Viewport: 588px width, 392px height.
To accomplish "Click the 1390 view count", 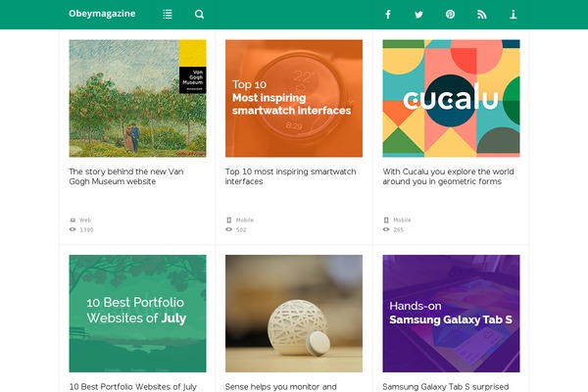I will point(86,230).
